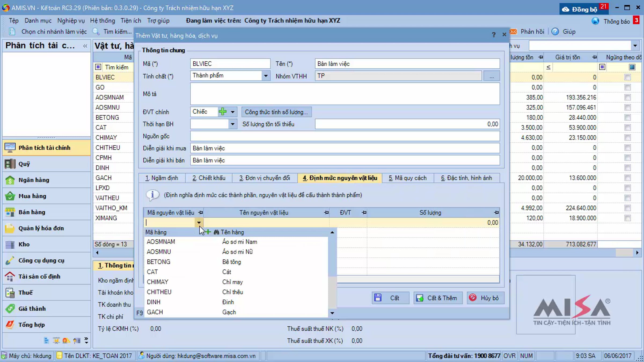Click the Mô tả text area

point(345,94)
